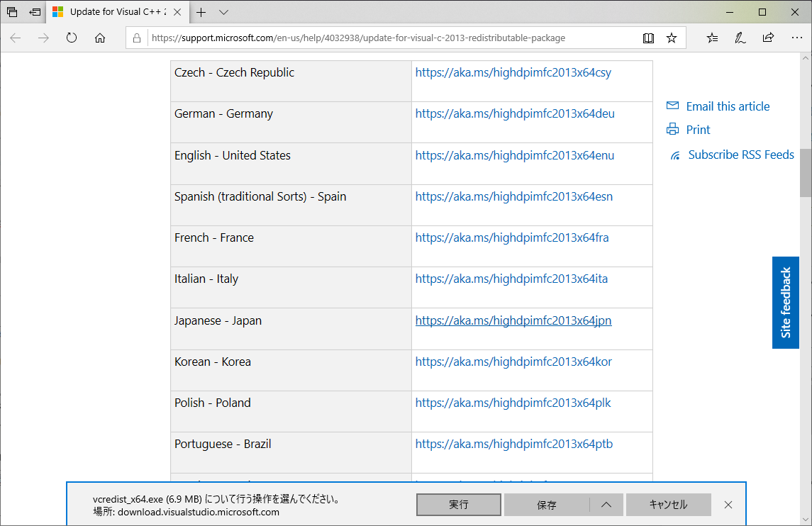Share this page icon
This screenshot has height=526, width=812.
769,38
